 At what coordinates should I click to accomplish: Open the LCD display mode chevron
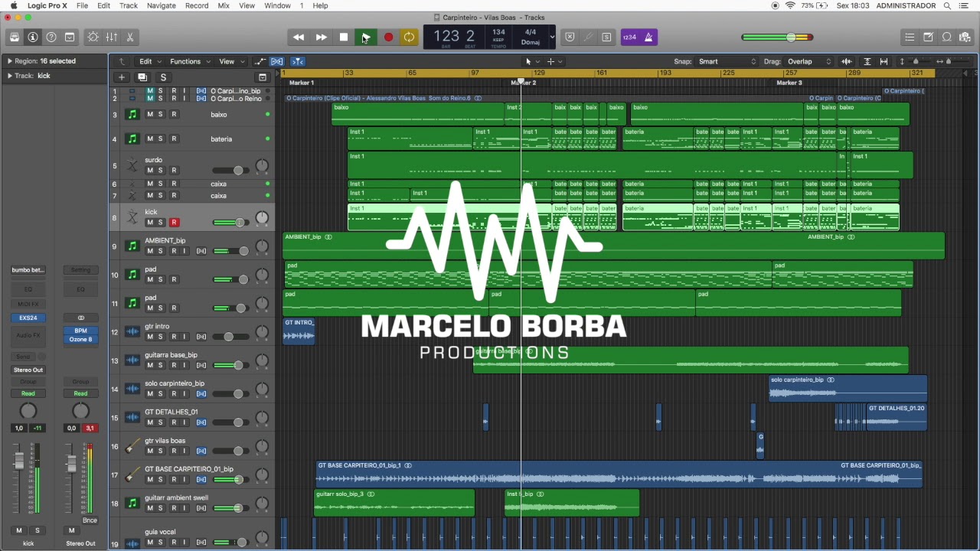(552, 37)
